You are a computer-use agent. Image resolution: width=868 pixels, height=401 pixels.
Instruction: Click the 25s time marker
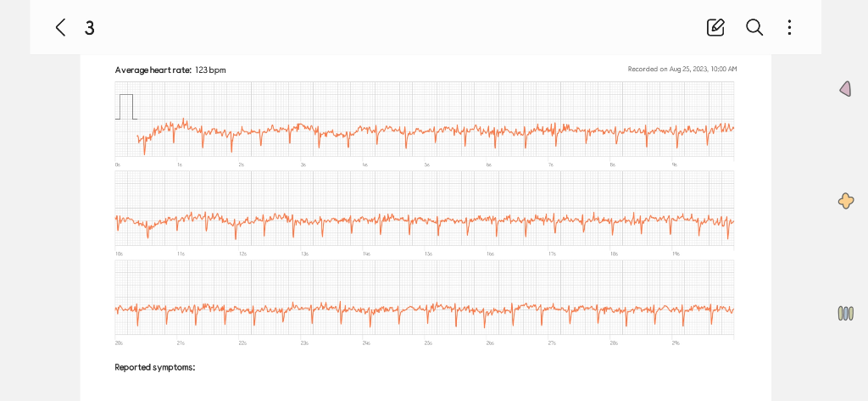(x=428, y=343)
